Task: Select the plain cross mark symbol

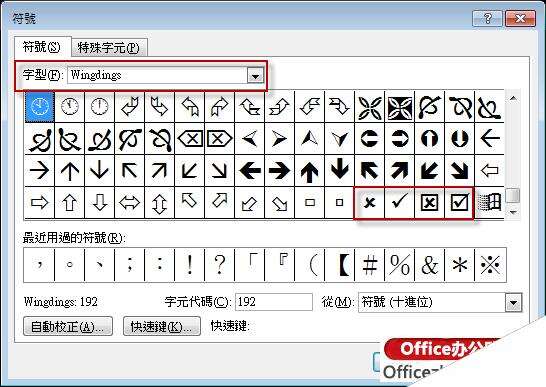Action: coord(369,202)
